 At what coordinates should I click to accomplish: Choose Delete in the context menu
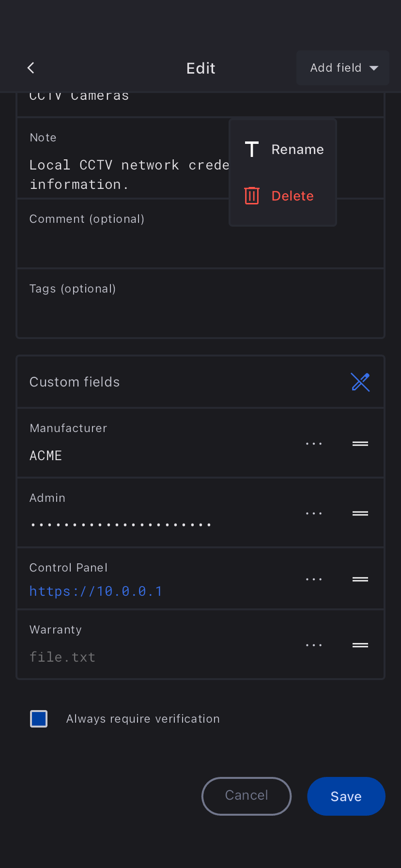click(x=283, y=196)
